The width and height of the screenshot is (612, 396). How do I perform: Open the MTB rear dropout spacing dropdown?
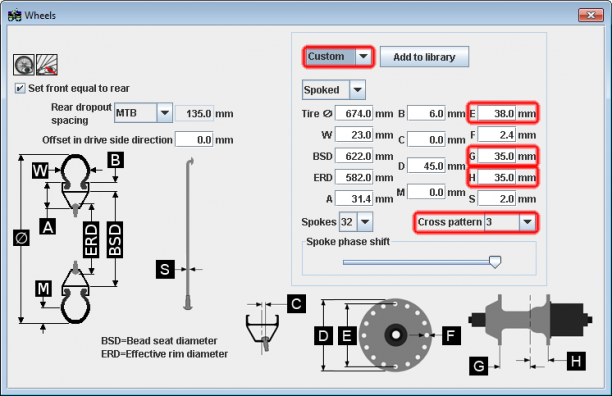tap(143, 113)
